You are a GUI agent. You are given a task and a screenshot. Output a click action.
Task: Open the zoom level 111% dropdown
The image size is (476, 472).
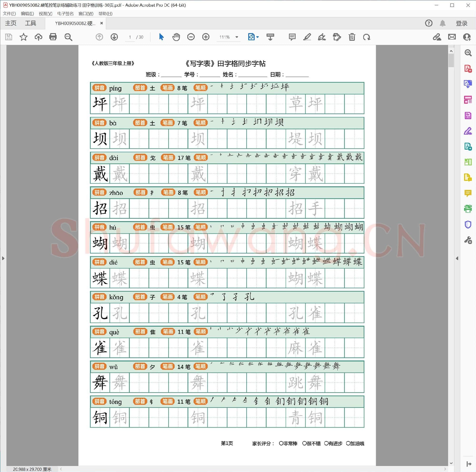[x=237, y=37]
